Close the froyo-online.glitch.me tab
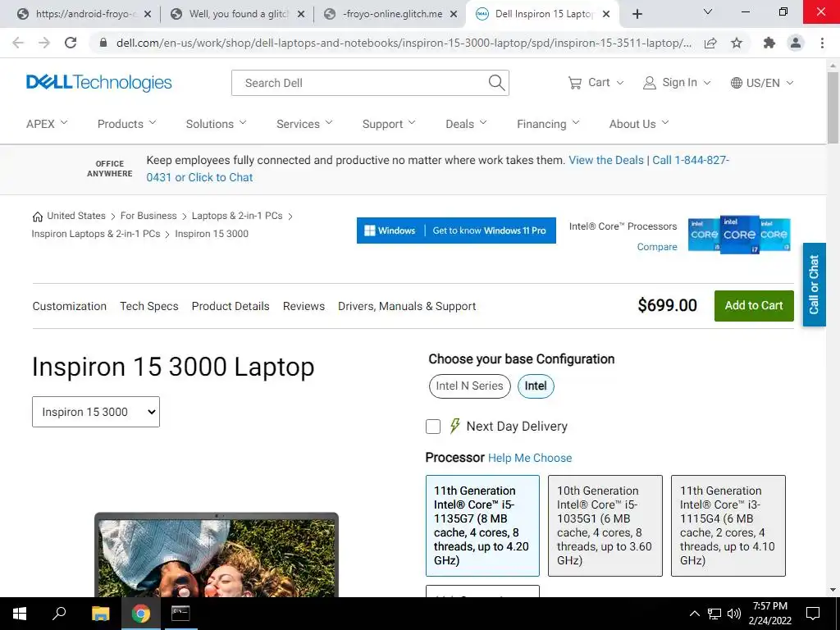Viewport: 840px width, 630px height. (x=454, y=14)
